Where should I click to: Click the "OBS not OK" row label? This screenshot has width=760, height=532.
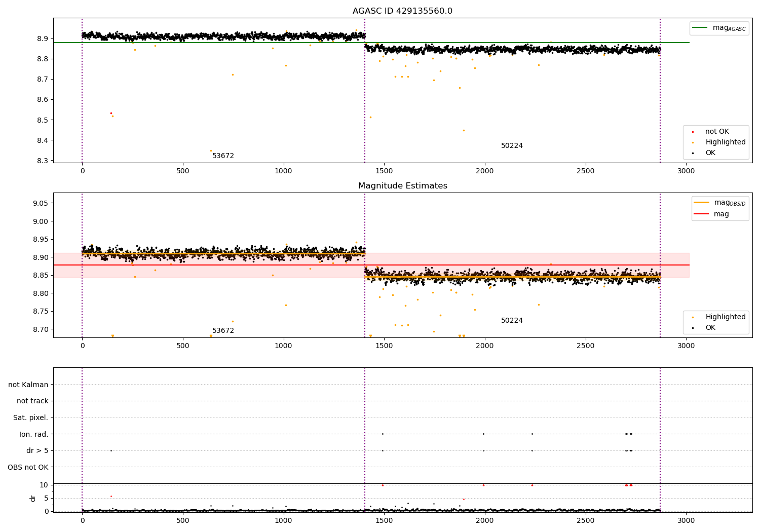28,467
